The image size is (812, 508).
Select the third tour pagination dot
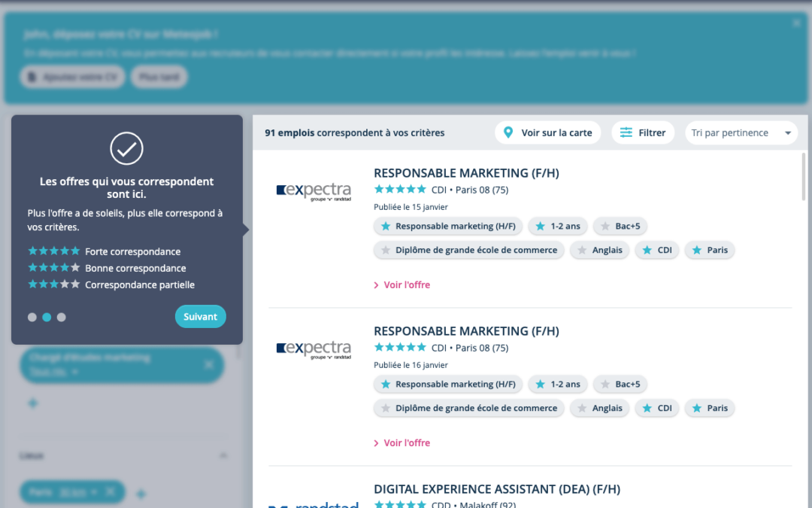(62, 318)
